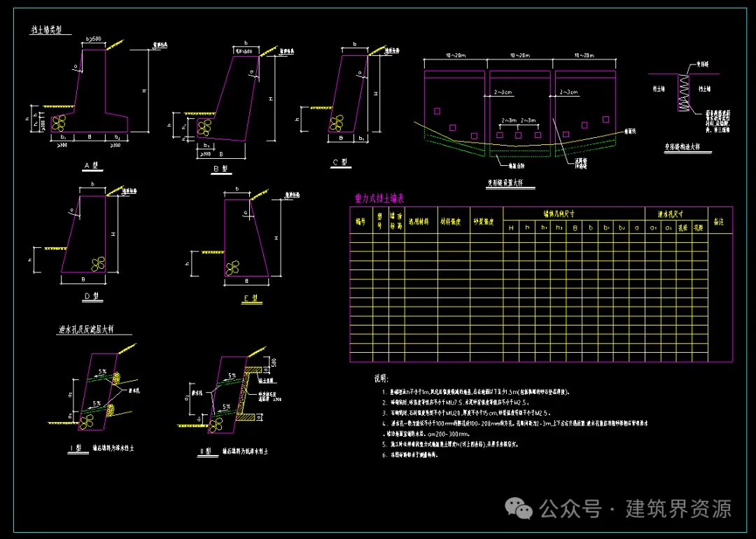This screenshot has height=539, width=756.
Task: Click the yellow 'E 型' drawing label
Action: click(x=251, y=299)
